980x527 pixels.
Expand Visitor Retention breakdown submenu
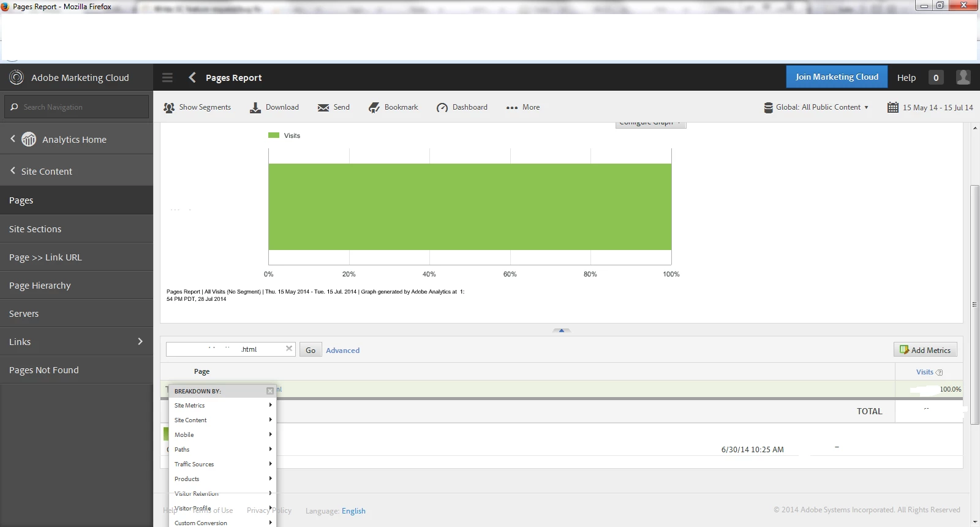[222, 493]
